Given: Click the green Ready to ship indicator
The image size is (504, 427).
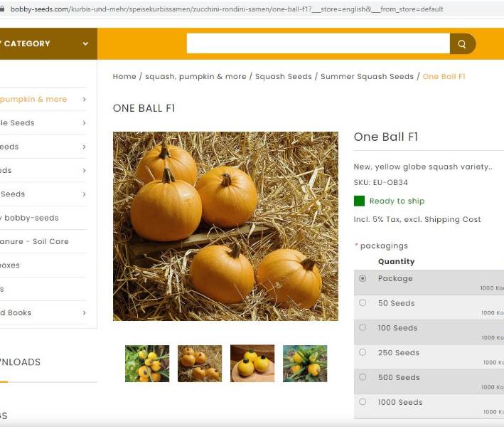Looking at the screenshot, I should [x=359, y=201].
